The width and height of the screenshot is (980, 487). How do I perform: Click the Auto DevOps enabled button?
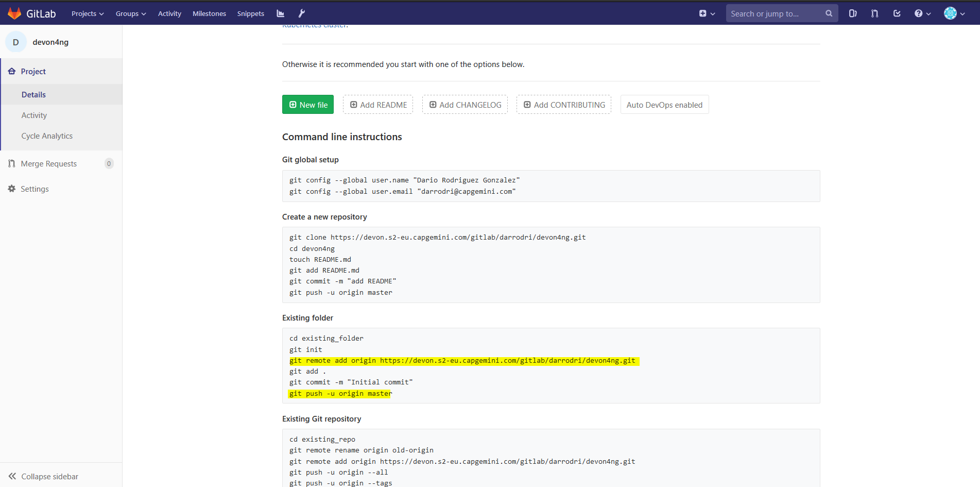(664, 105)
